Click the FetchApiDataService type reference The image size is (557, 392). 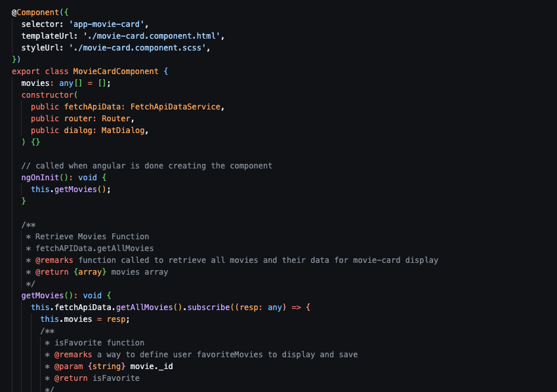(175, 107)
